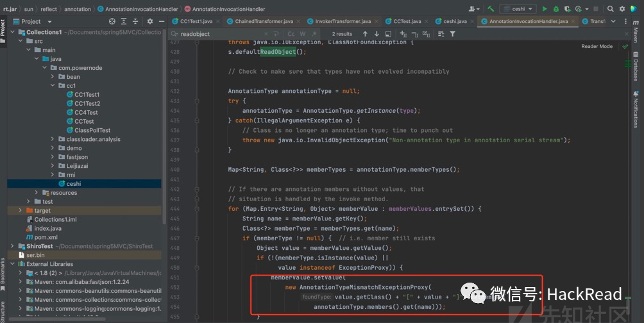Open the Bookmarks tool window
The width and height of the screenshot is (644, 323).
click(x=3, y=274)
